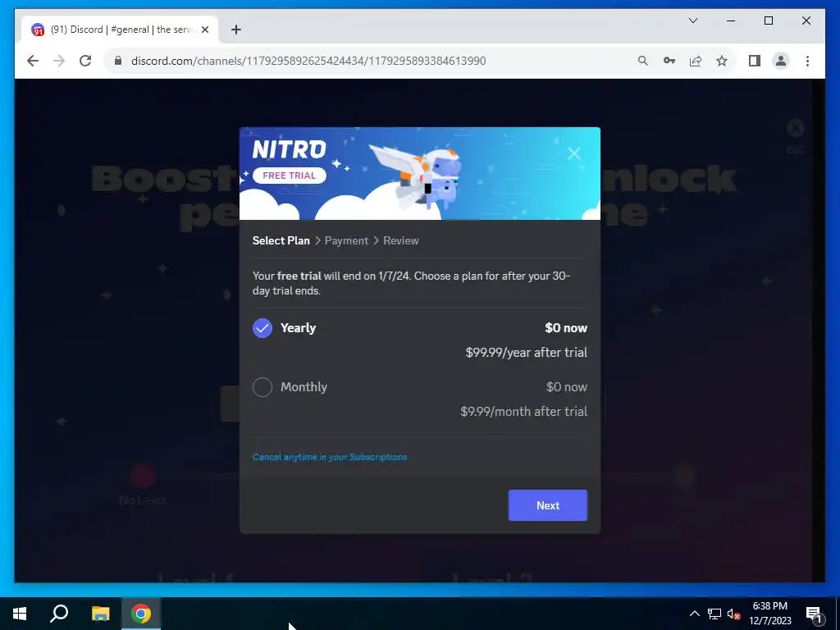
Task: Open the Chrome three-dot menu
Action: tap(807, 61)
